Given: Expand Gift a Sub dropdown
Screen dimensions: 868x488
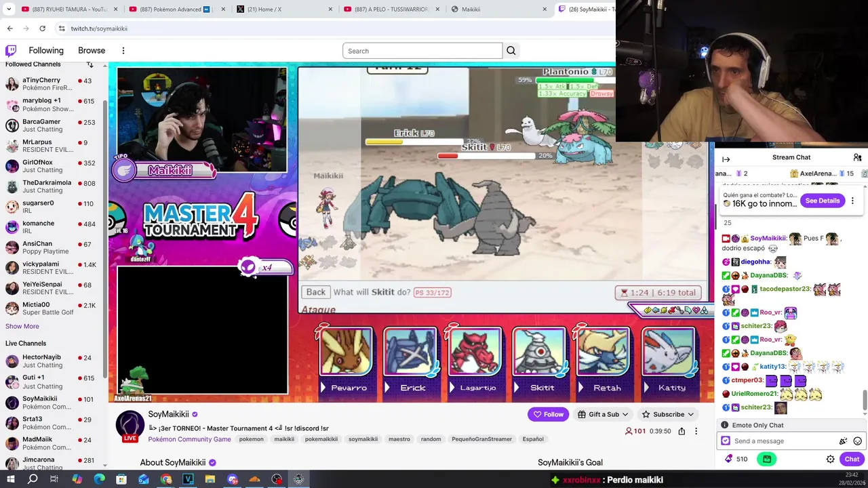Looking at the screenshot, I should (603, 414).
